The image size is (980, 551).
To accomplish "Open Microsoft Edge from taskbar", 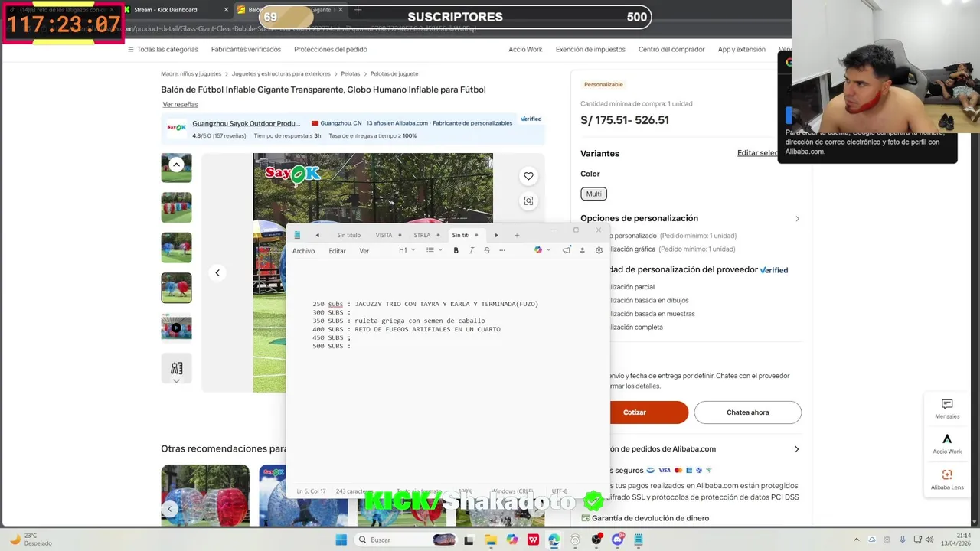I will pyautogui.click(x=554, y=540).
